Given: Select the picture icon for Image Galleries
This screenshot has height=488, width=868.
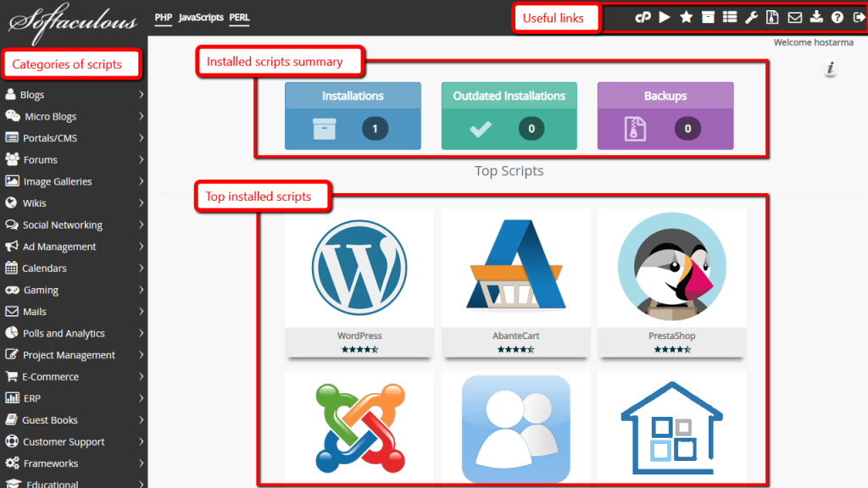Looking at the screenshot, I should pyautogui.click(x=12, y=181).
